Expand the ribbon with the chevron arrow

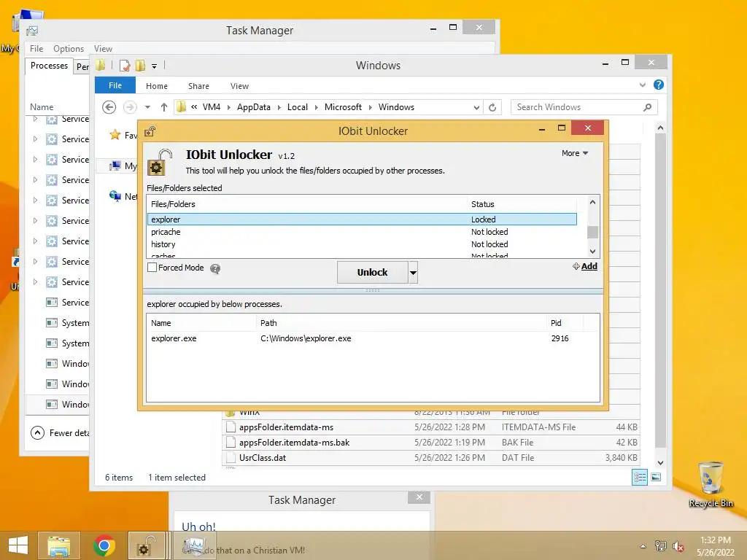[x=642, y=85]
